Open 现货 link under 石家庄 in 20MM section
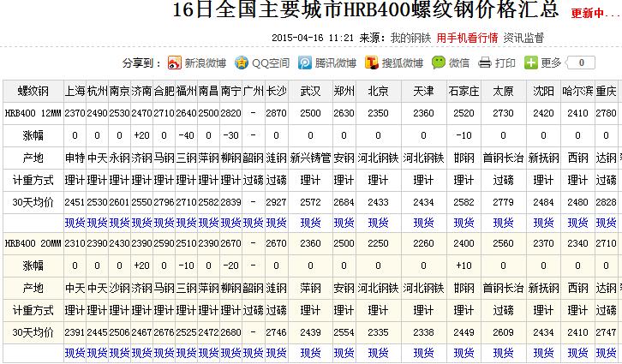The image size is (622, 364). click(x=464, y=353)
